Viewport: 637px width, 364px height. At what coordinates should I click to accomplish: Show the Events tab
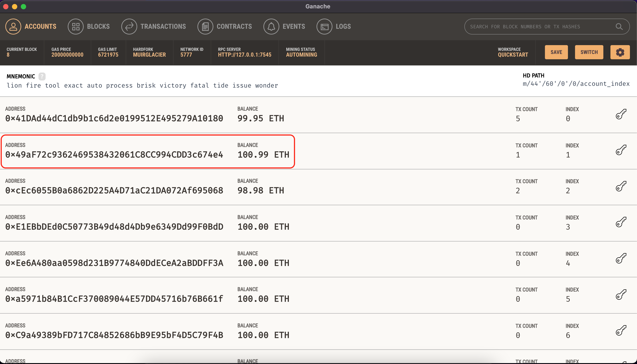point(284,27)
